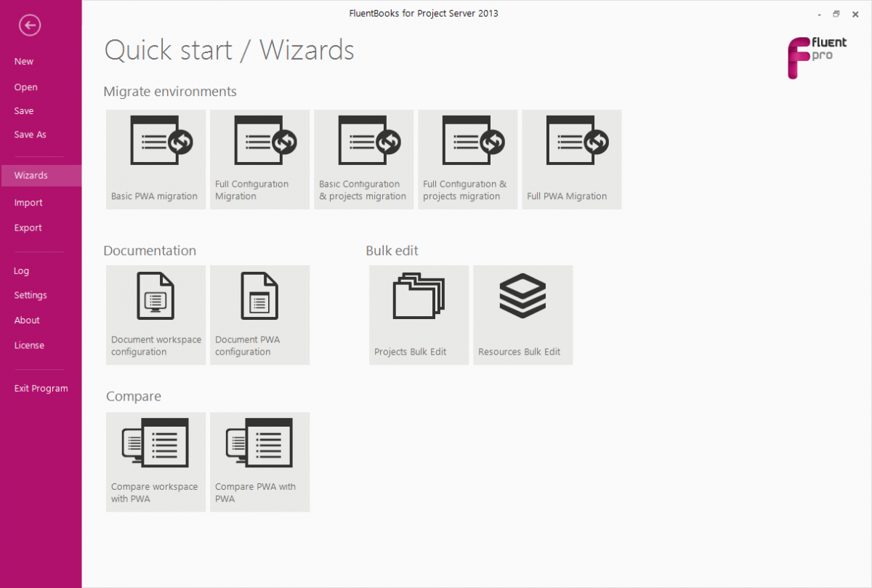This screenshot has height=588, width=872.
Task: Click Exit Program in the sidebar
Action: (x=41, y=388)
